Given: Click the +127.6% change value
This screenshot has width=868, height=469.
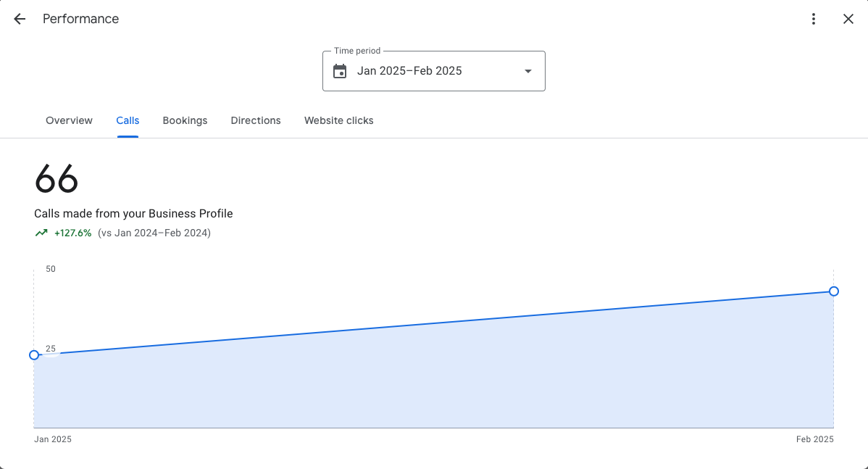Looking at the screenshot, I should click(73, 233).
